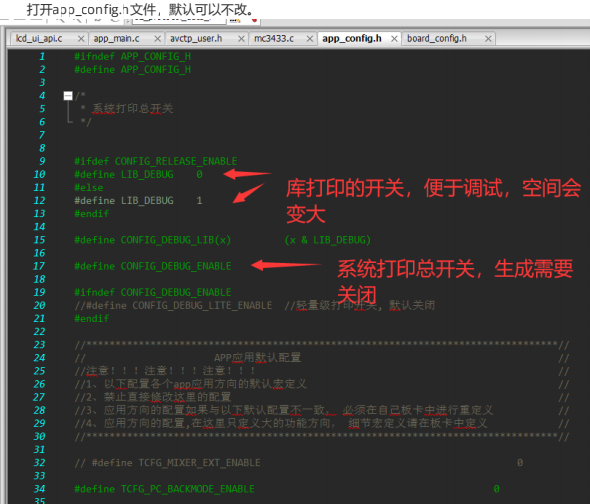Click line number 10 in the gutter
This screenshot has width=590, height=504.
40,174
